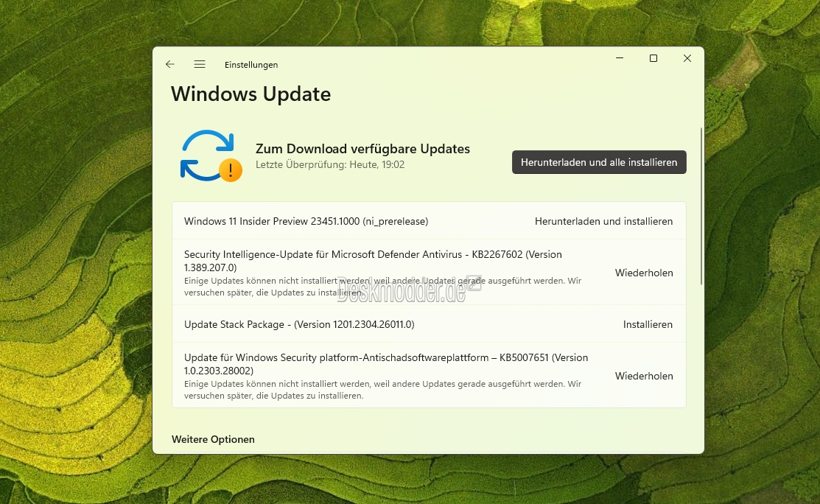Go back with the back arrow icon
This screenshot has width=820, height=504.
pos(170,64)
